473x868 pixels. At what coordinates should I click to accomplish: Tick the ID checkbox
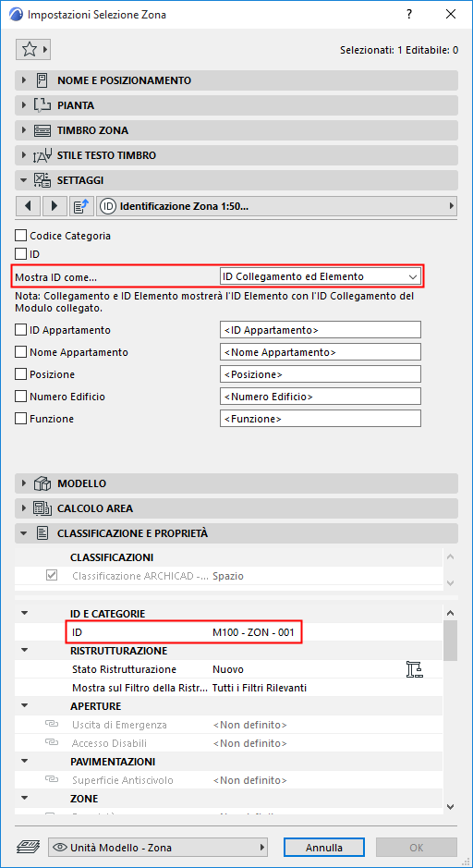click(20, 254)
